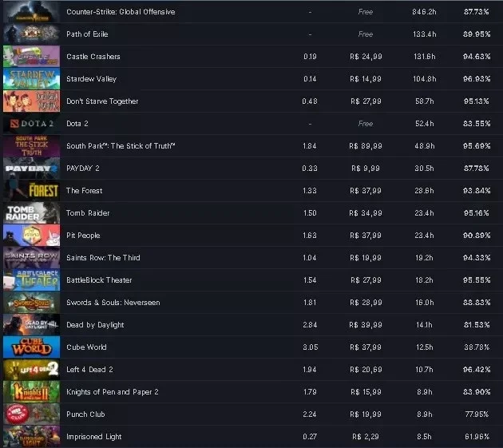The height and width of the screenshot is (448, 503).
Task: Open the Counter-Strike: Global Offensive title
Action: click(121, 12)
